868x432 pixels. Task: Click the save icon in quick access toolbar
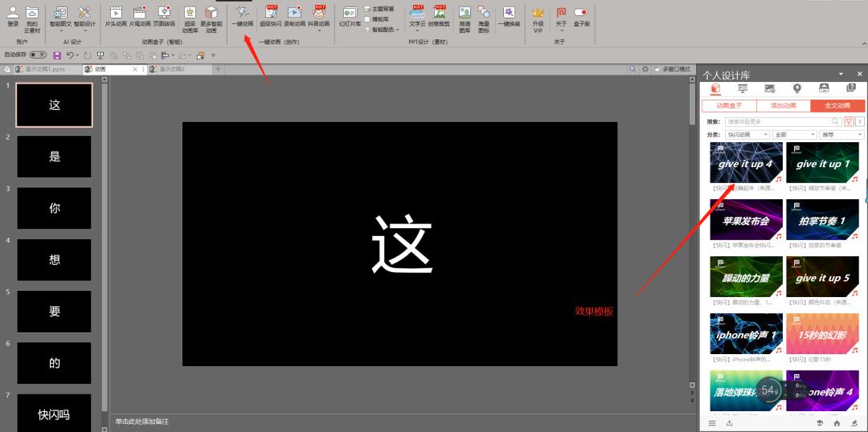(x=57, y=55)
